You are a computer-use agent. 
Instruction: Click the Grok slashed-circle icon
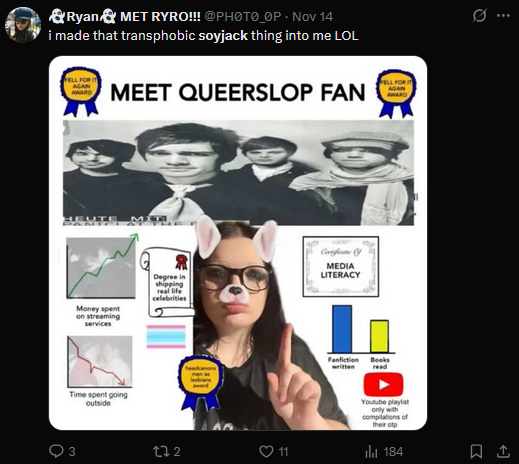(x=480, y=15)
